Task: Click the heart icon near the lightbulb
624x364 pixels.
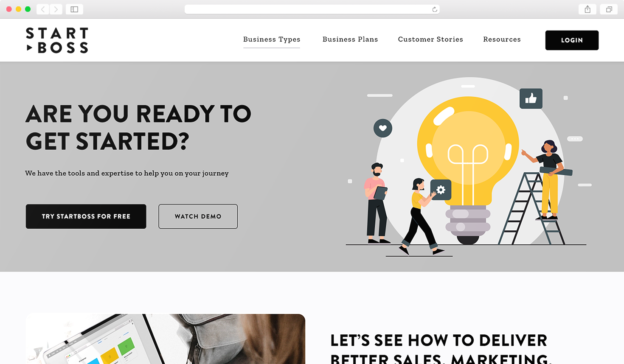Action: point(383,128)
